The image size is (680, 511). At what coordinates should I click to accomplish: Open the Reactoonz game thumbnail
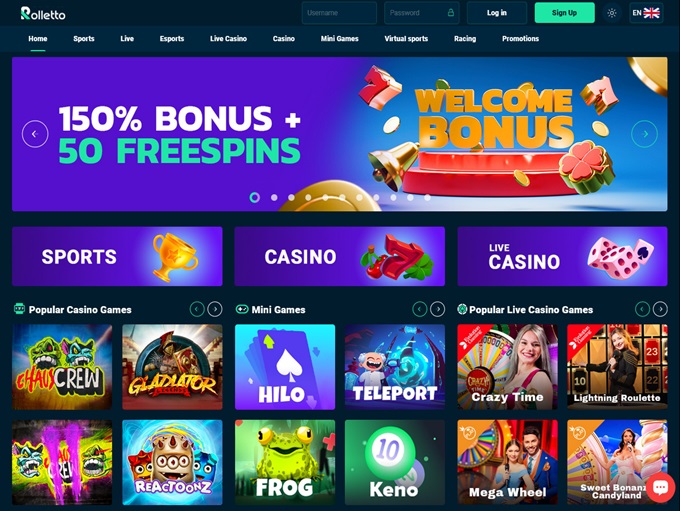click(x=172, y=462)
